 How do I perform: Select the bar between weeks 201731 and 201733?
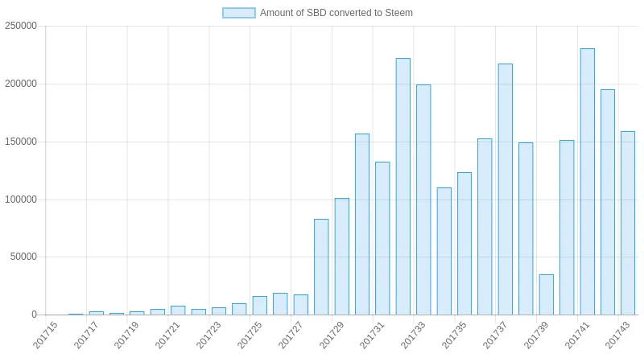tap(403, 187)
